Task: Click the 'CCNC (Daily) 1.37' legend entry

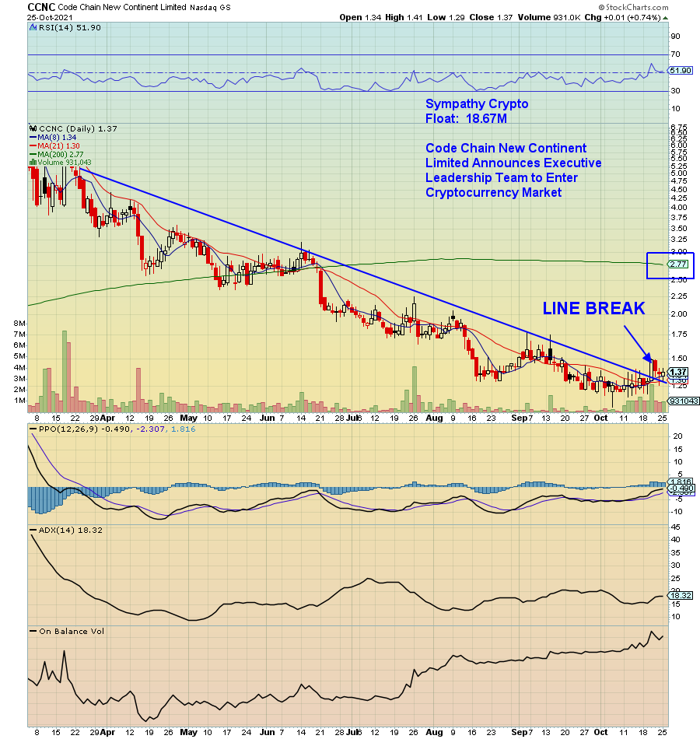Action: pos(78,128)
